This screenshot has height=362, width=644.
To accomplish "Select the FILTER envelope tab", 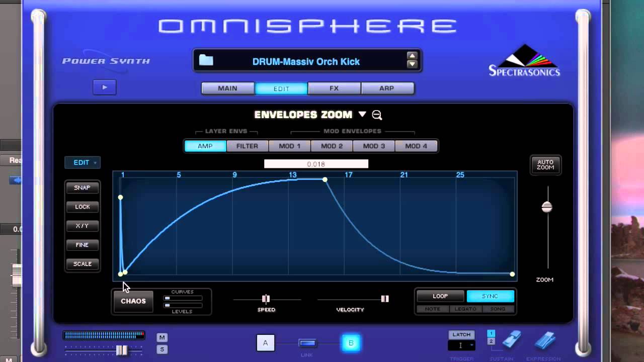I will [x=247, y=146].
